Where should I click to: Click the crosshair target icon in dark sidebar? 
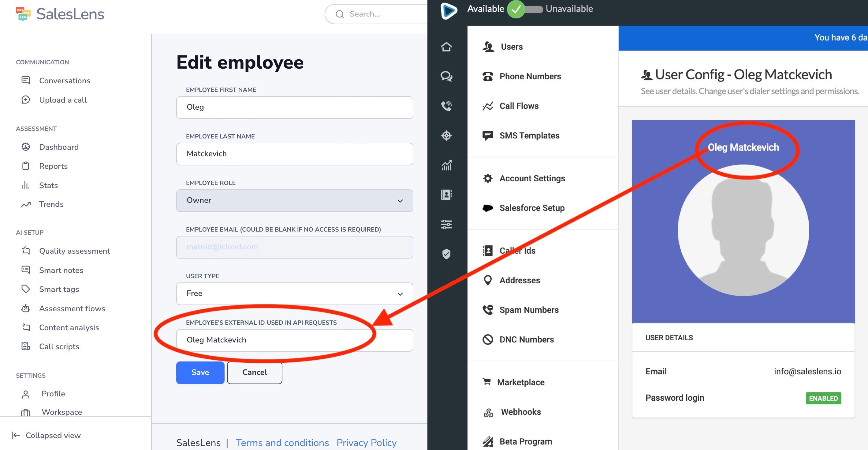click(x=446, y=136)
